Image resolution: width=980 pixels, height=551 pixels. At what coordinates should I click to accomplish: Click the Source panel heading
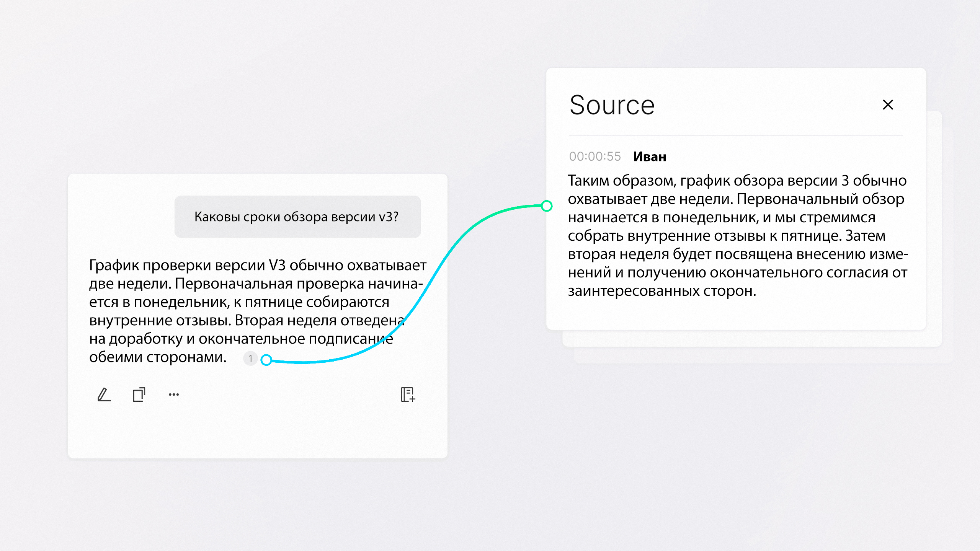612,105
